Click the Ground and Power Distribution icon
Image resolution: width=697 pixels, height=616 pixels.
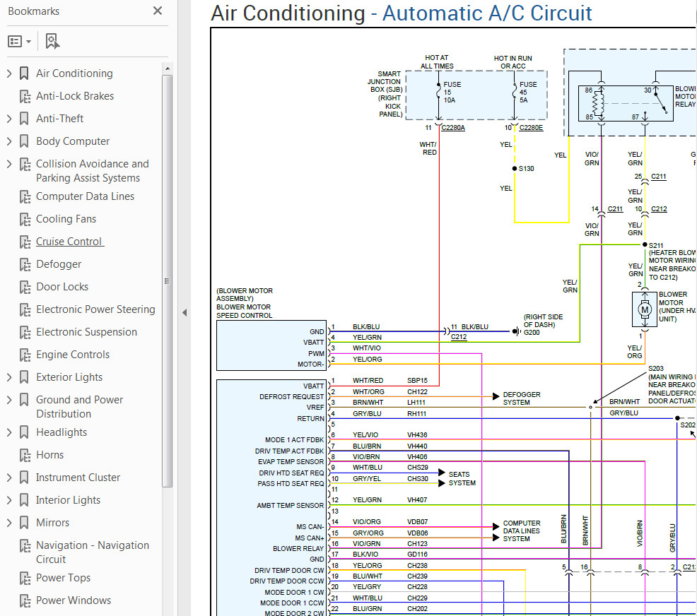25,400
